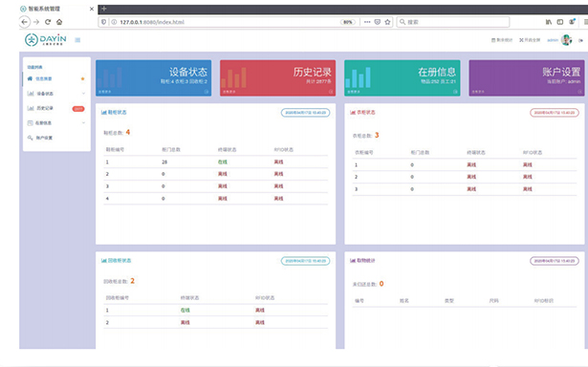
Task: Click the logout icon beside admin avatar
Action: pos(580,40)
